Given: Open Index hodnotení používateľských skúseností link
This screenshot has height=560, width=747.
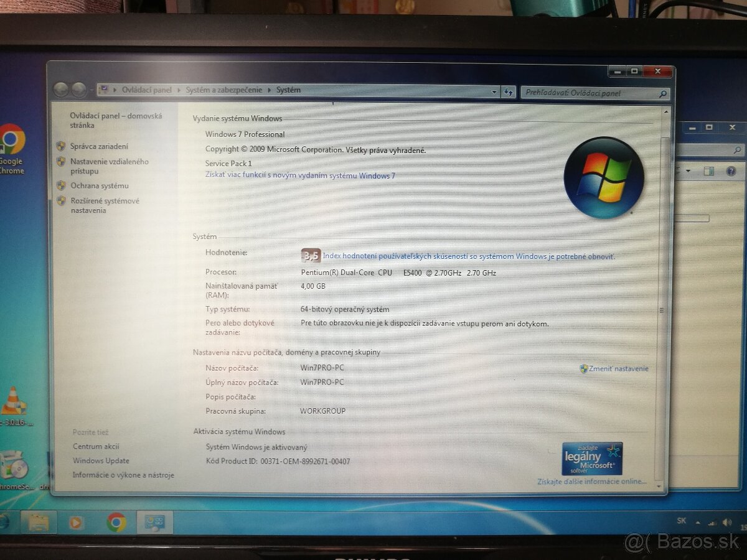Looking at the screenshot, I should [x=468, y=256].
